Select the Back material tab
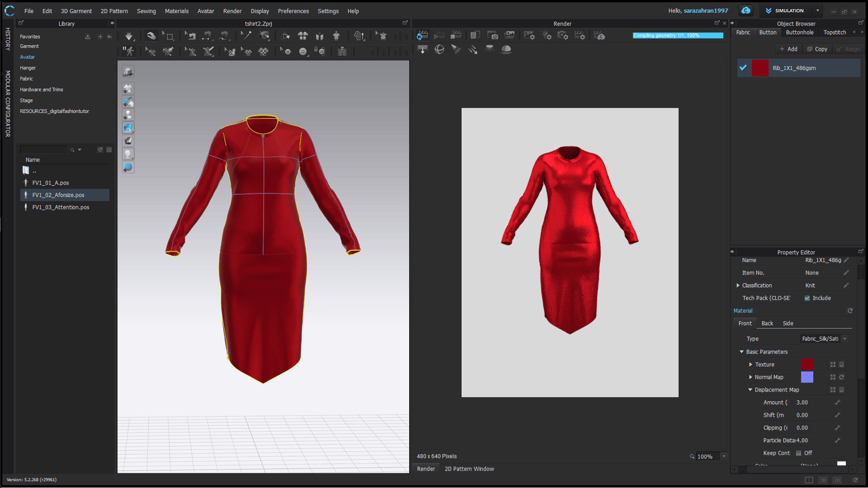 [767, 324]
